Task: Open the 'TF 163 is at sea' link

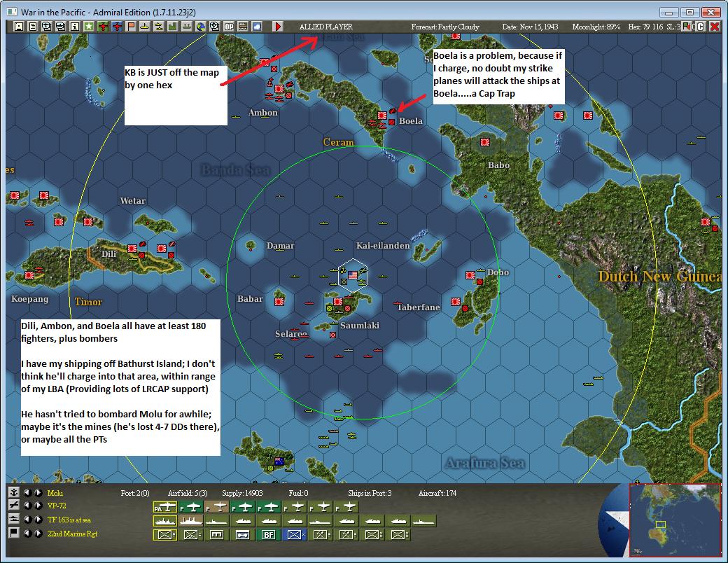Action: tap(69, 520)
